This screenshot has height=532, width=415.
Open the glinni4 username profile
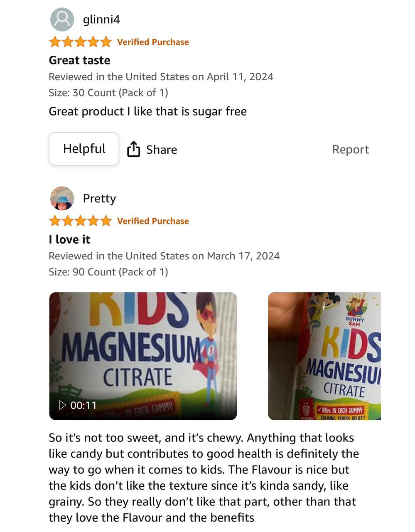point(101,20)
